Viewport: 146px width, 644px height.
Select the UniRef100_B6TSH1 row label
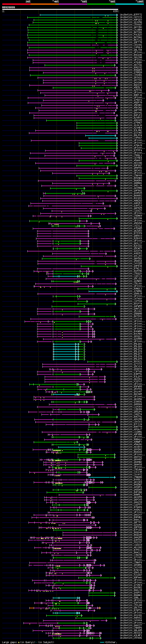click(131, 32)
